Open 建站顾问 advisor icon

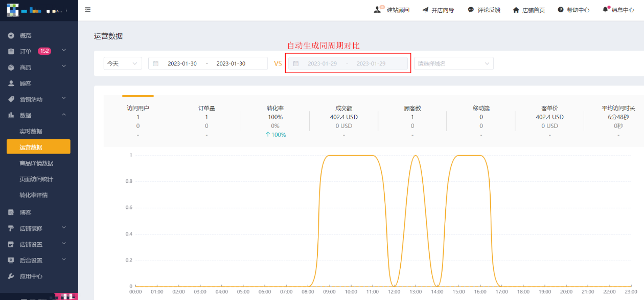pos(378,10)
